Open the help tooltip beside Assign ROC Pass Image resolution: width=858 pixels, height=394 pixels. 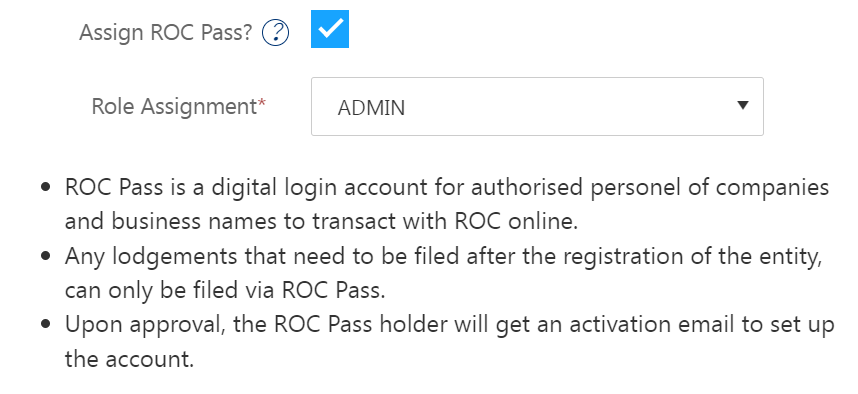(275, 33)
